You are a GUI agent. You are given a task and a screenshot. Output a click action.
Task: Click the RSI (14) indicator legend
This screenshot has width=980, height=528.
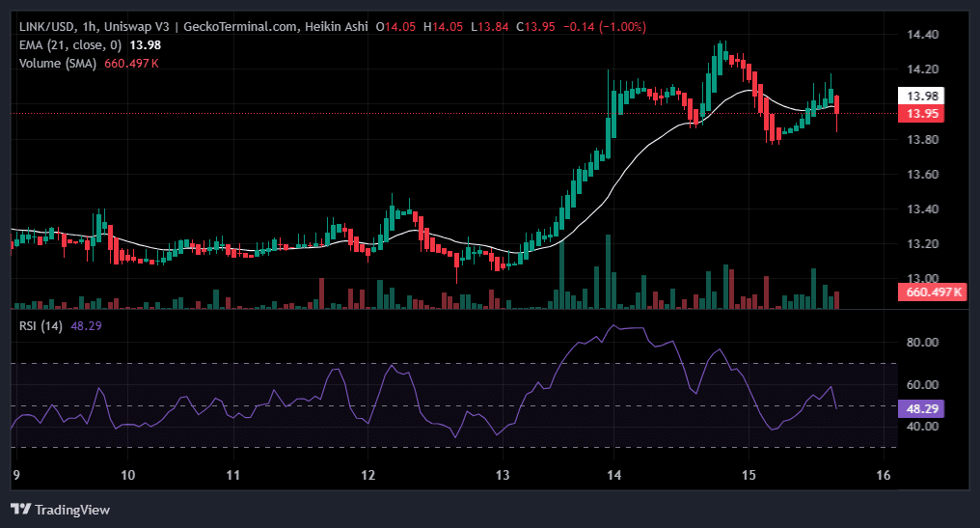click(x=41, y=326)
